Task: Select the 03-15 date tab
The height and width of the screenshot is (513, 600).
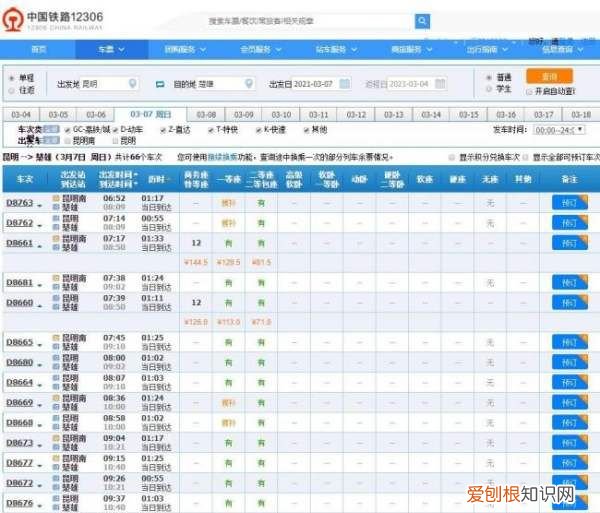Action: 469,115
